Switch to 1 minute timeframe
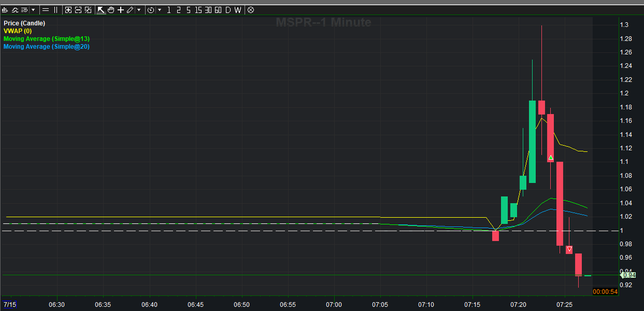 pyautogui.click(x=169, y=10)
